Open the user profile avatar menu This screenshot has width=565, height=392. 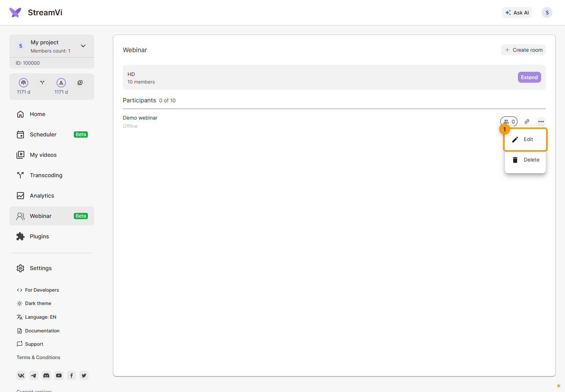(x=547, y=13)
